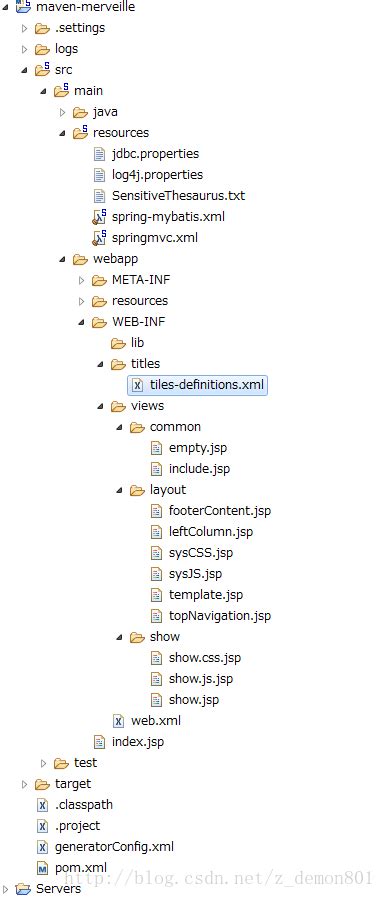Viewport: 385px width, 898px height.
Task: Select tiles-definitions.xml file
Action: (198, 385)
